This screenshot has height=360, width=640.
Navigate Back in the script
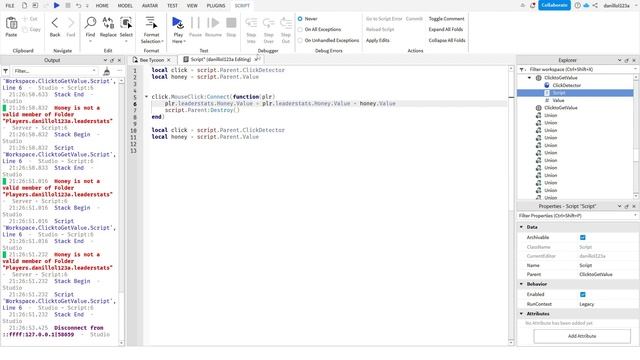click(55, 24)
